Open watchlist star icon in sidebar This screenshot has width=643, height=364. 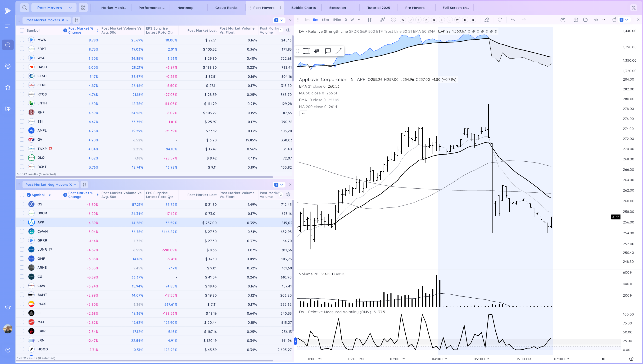8,87
